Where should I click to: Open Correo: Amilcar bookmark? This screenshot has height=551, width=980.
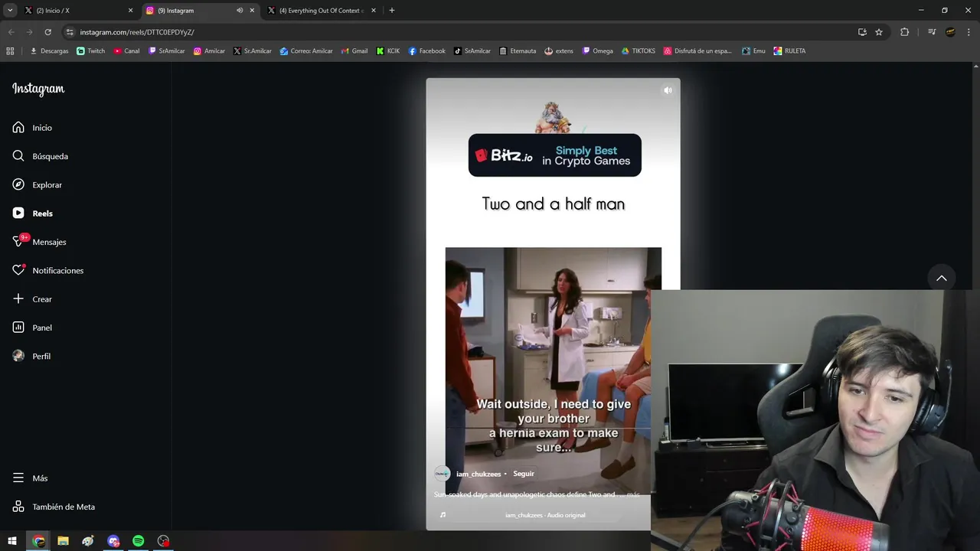click(306, 51)
